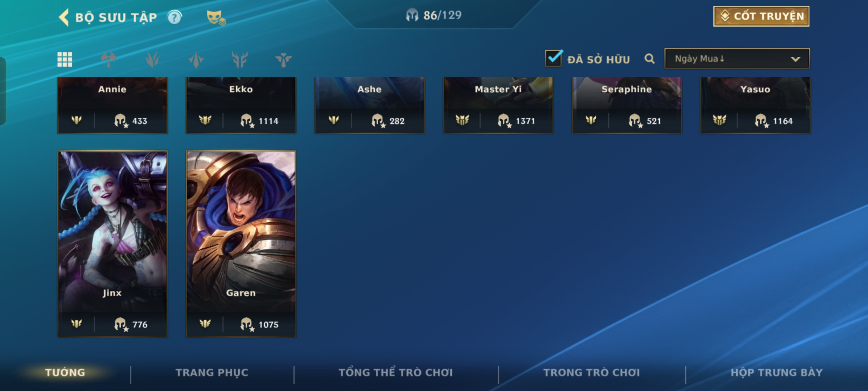Open the mask and coins icon
The image size is (868, 391).
216,18
